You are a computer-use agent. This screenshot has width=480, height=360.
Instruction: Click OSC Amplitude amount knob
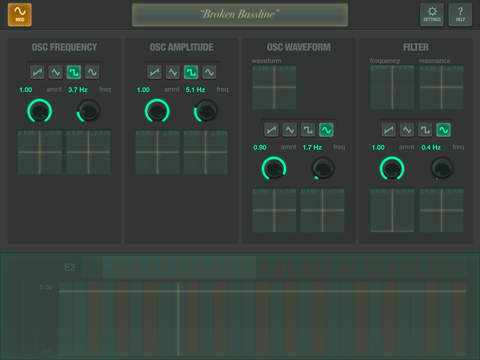point(157,111)
